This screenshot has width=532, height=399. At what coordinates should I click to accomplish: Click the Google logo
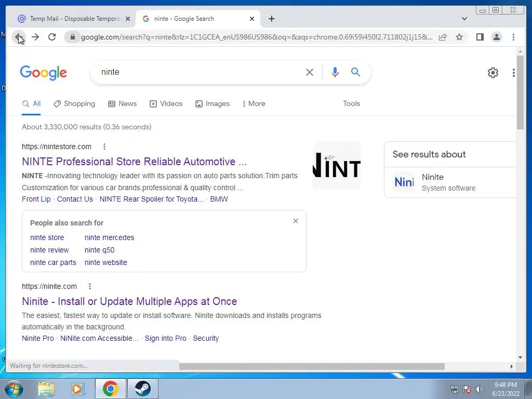pos(44,73)
